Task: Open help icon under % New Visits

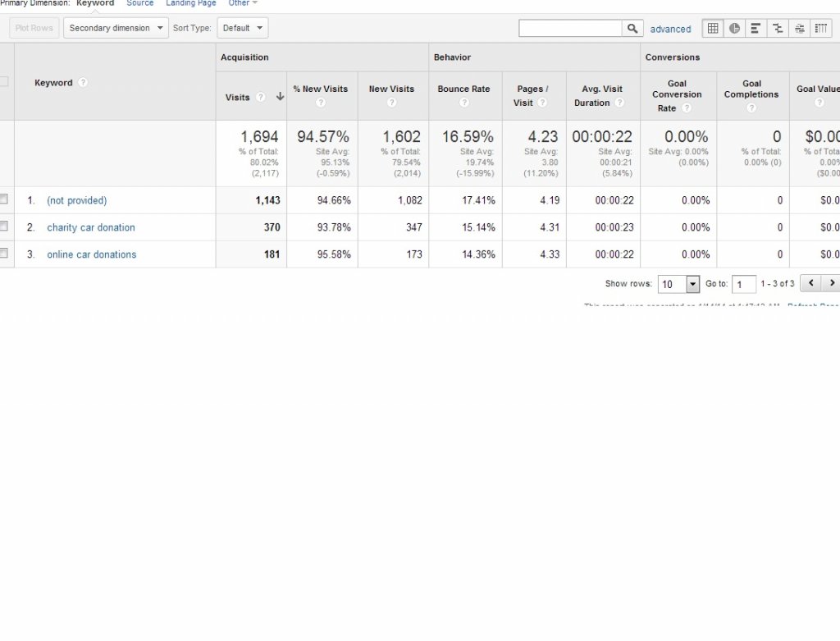Action: point(321,103)
